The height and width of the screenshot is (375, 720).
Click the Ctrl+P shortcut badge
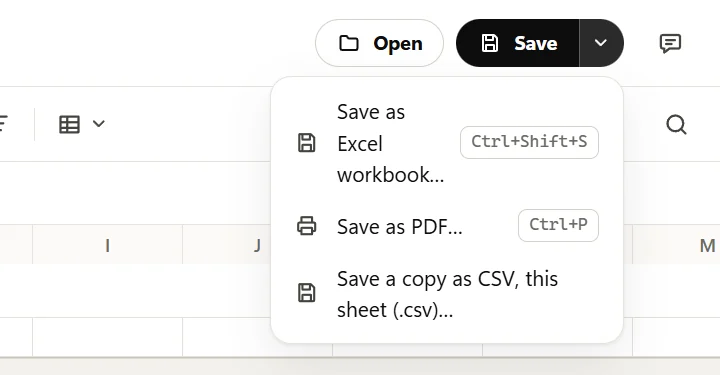(x=558, y=225)
